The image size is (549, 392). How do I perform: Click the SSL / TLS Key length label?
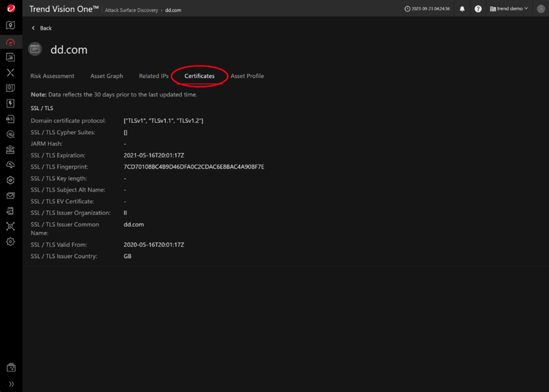59,178
